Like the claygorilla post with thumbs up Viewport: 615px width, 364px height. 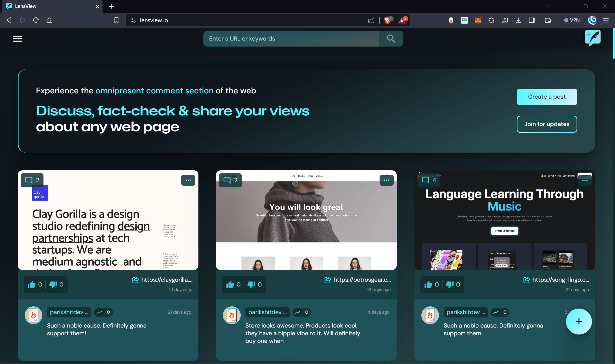pos(32,285)
